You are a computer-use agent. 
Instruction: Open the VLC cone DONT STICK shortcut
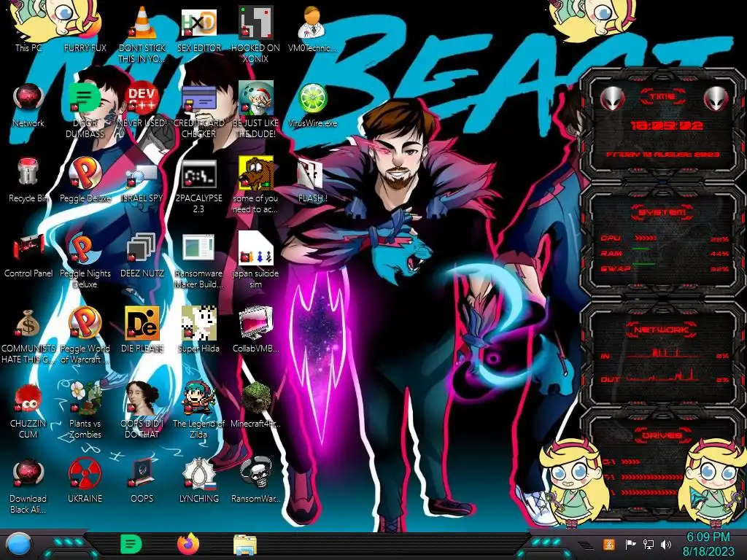(142, 34)
